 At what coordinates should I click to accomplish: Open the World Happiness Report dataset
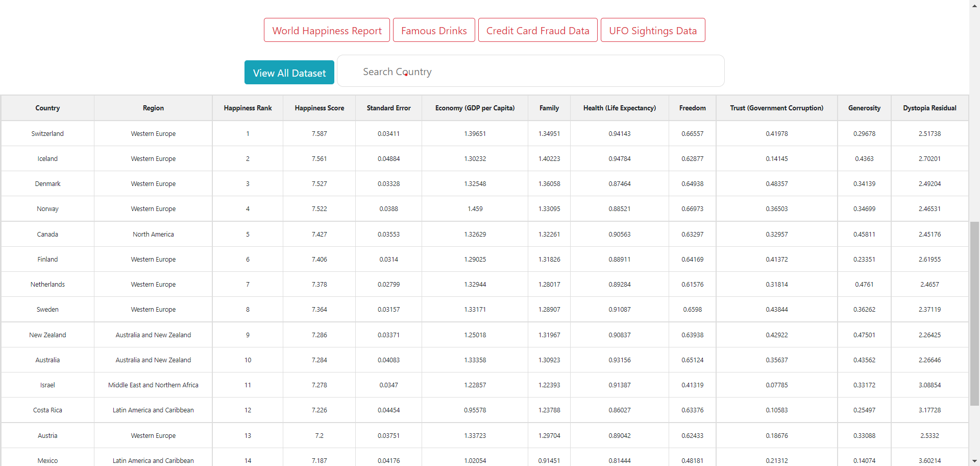(x=327, y=30)
